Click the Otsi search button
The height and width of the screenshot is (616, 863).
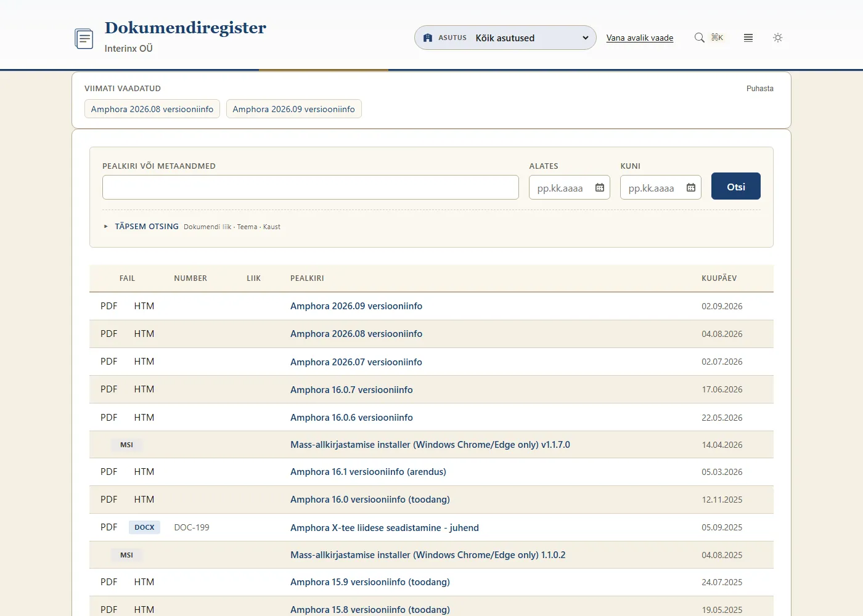pos(736,186)
